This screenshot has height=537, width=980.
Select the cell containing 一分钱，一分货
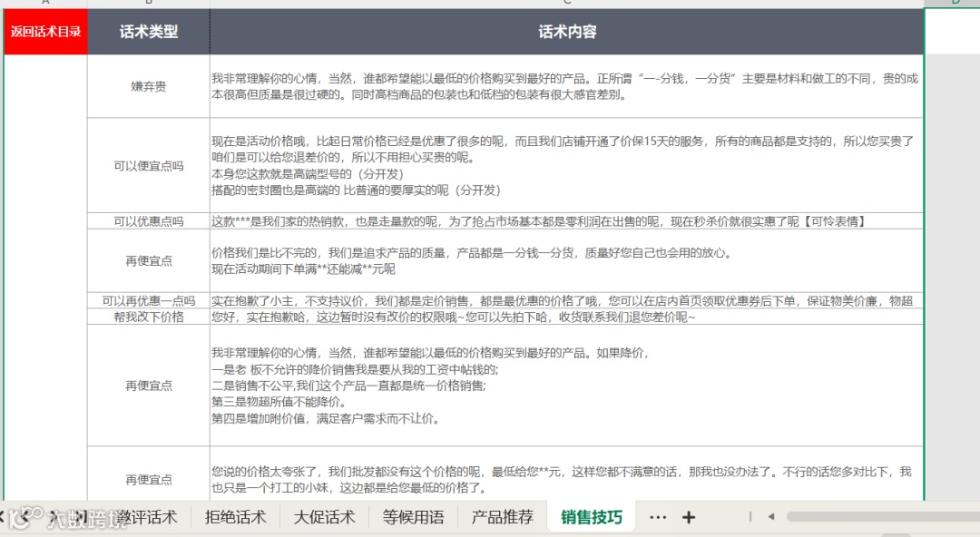click(x=567, y=86)
